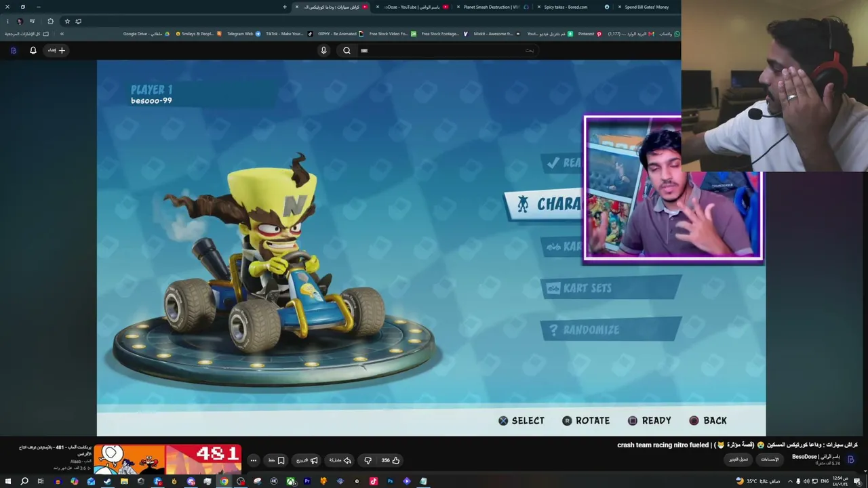
Task: Open a new browser tab
Action: pyautogui.click(x=285, y=7)
